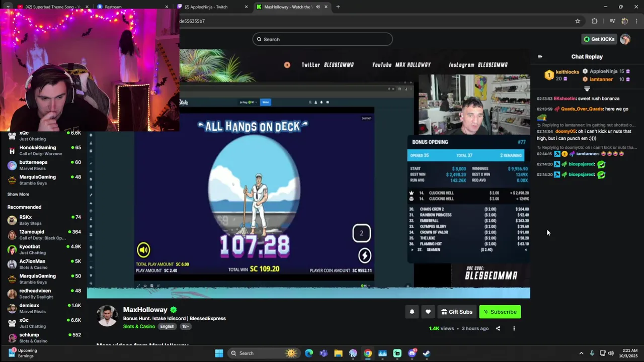This screenshot has height=362, width=644.
Task: Open the butterneeps channel in sidebar
Action: click(44, 165)
